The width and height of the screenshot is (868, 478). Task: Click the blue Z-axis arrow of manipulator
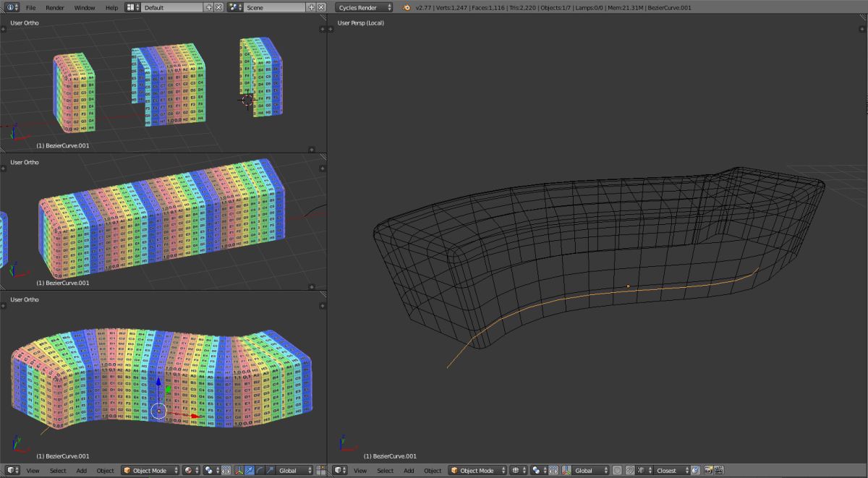pyautogui.click(x=159, y=383)
